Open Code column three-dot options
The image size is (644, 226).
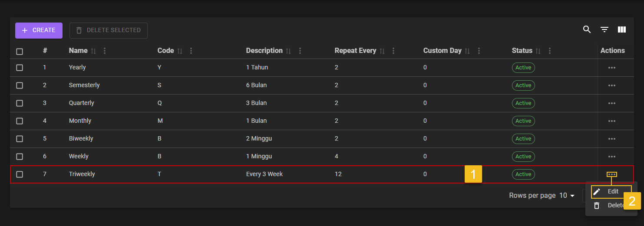click(191, 51)
